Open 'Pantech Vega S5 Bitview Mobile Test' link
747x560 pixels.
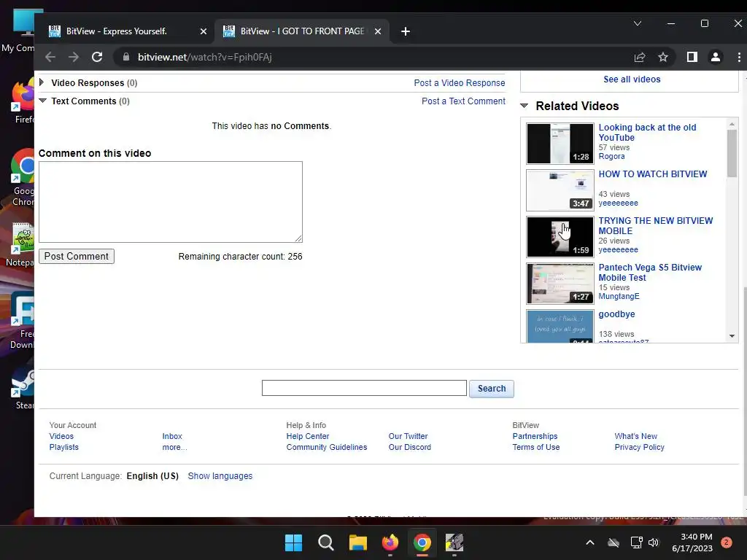pos(650,273)
